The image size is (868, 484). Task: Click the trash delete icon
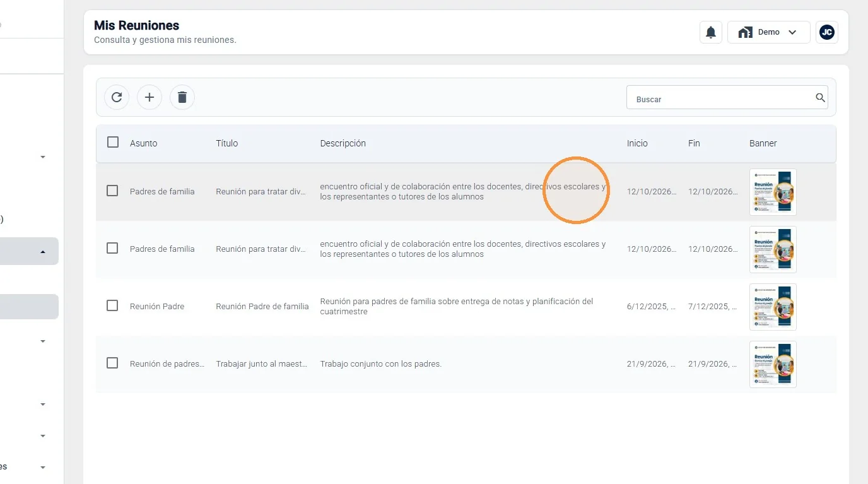click(182, 97)
